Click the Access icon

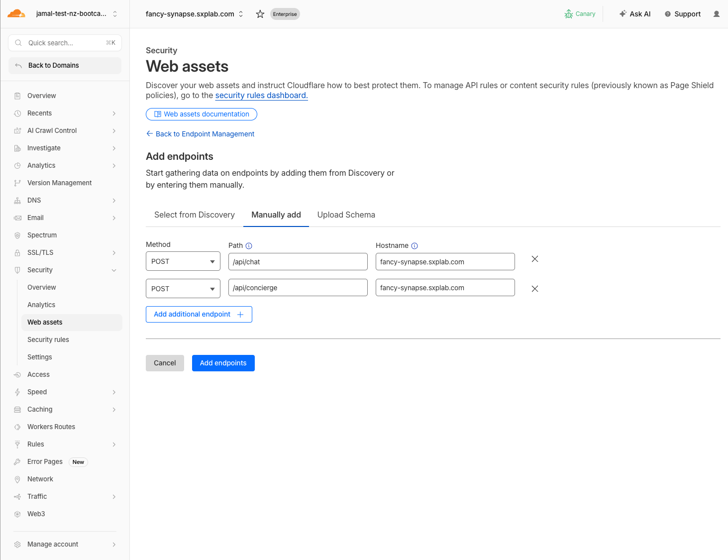click(x=17, y=374)
